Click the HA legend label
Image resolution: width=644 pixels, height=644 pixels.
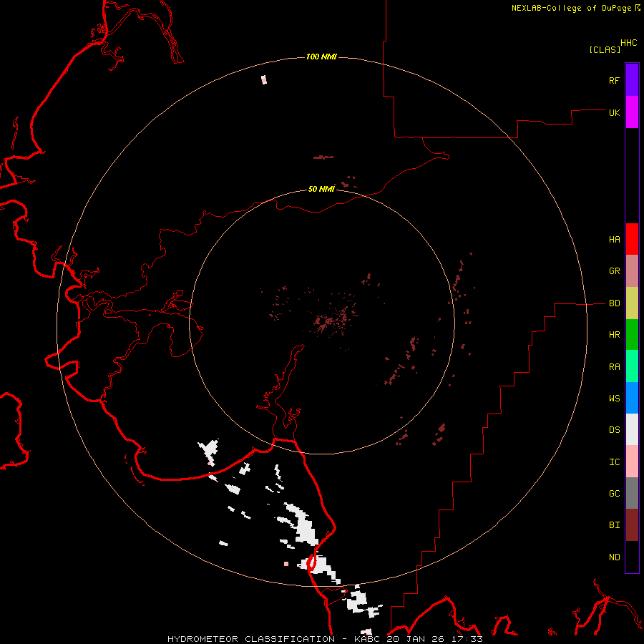614,240
